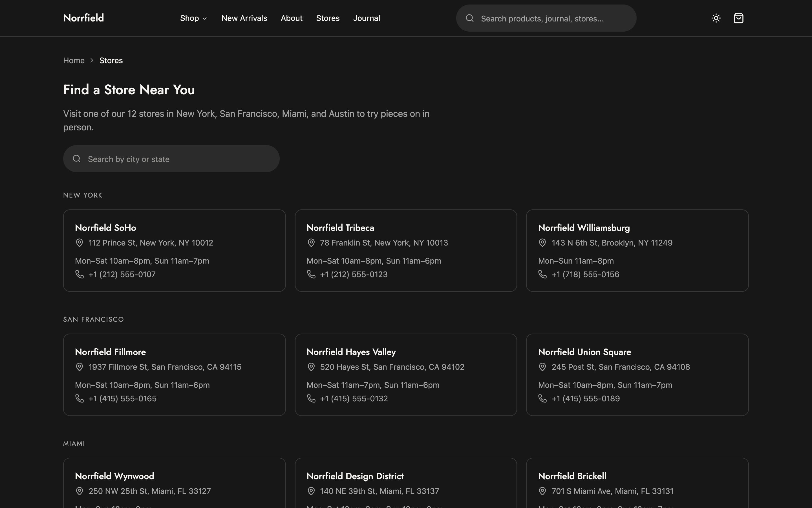The height and width of the screenshot is (508, 812).
Task: Focus the search products field
Action: [546, 18]
